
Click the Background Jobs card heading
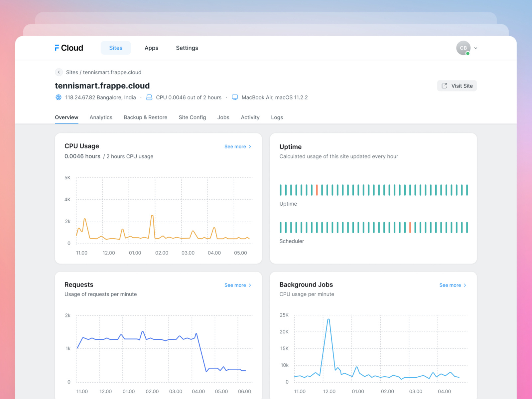306,285
